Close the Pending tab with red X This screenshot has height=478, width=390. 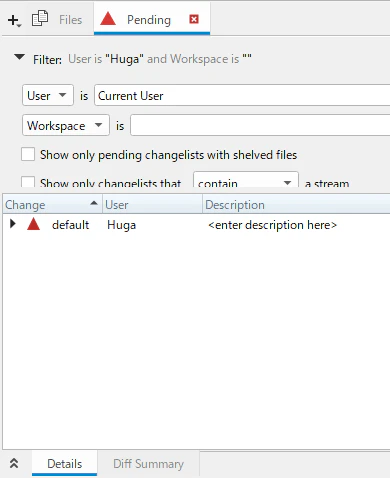click(194, 19)
